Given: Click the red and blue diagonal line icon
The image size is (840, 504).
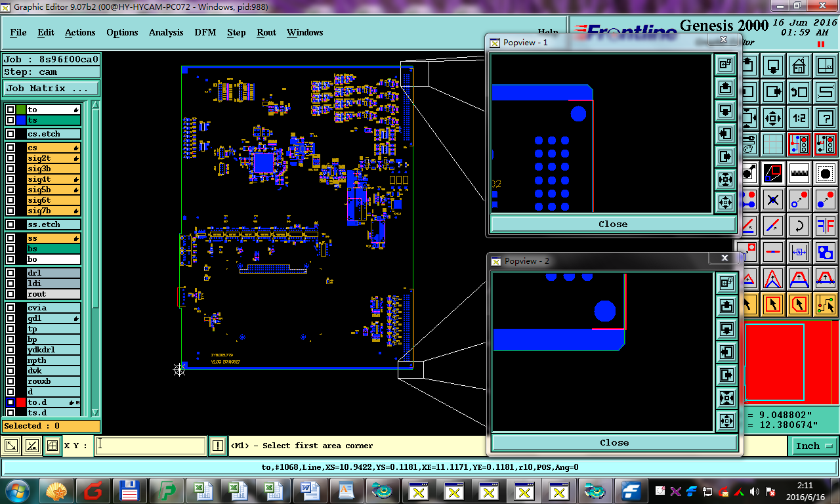Looking at the screenshot, I should [x=773, y=226].
